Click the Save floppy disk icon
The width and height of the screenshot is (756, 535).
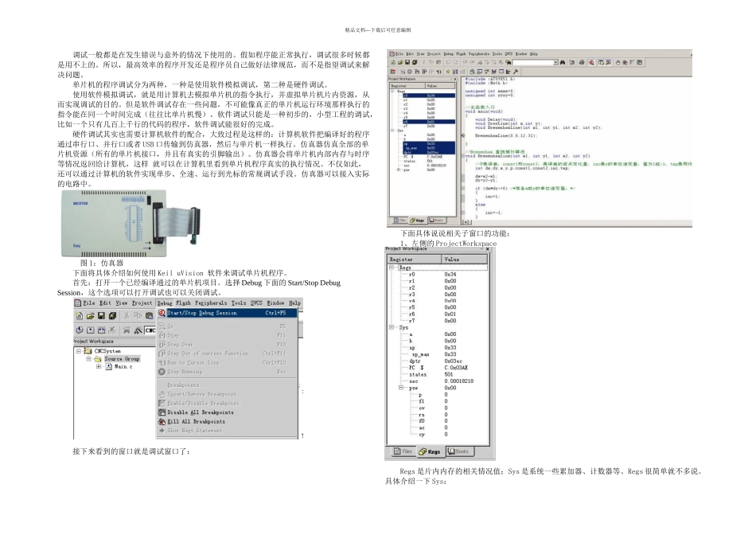tap(101, 316)
